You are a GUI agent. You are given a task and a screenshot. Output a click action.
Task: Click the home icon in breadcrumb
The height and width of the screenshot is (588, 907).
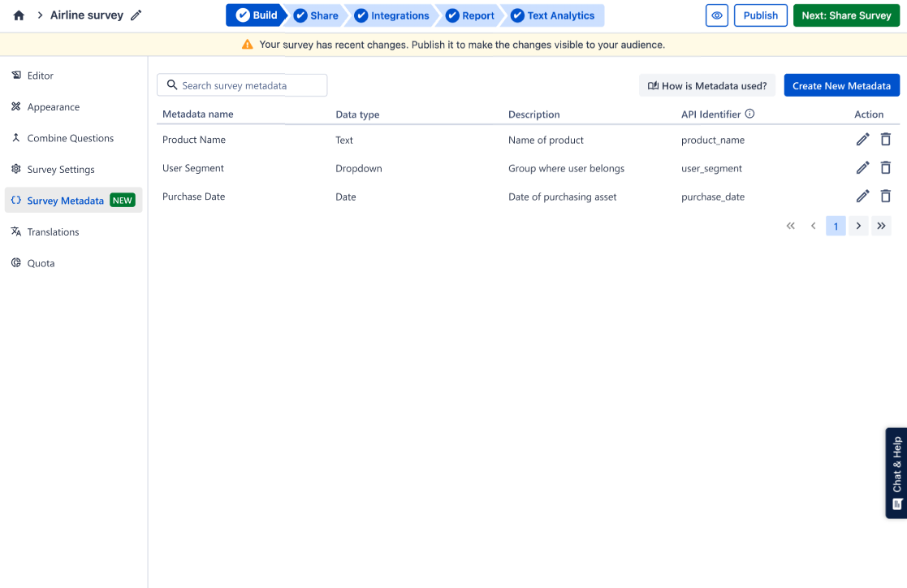pyautogui.click(x=19, y=15)
